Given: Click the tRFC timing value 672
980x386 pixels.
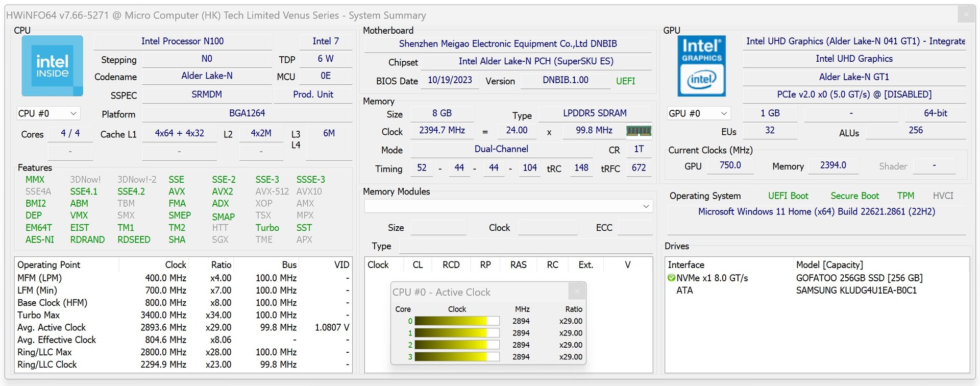Looking at the screenshot, I should click(639, 168).
